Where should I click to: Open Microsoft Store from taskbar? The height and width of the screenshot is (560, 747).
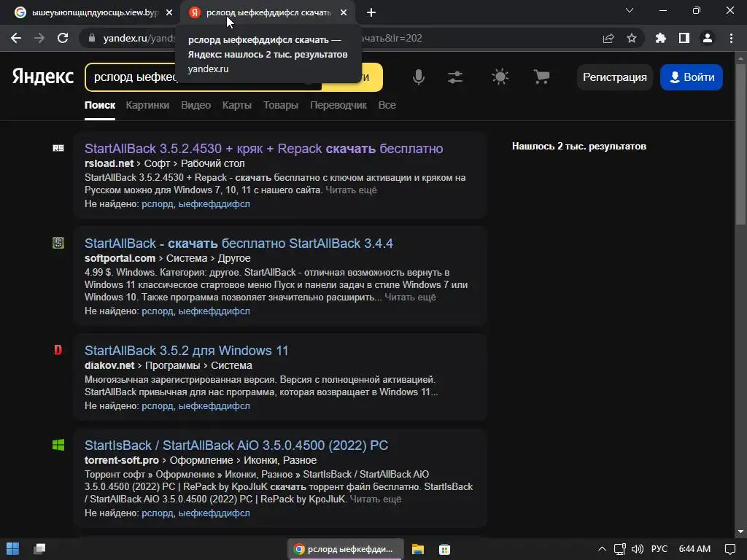pyautogui.click(x=444, y=549)
